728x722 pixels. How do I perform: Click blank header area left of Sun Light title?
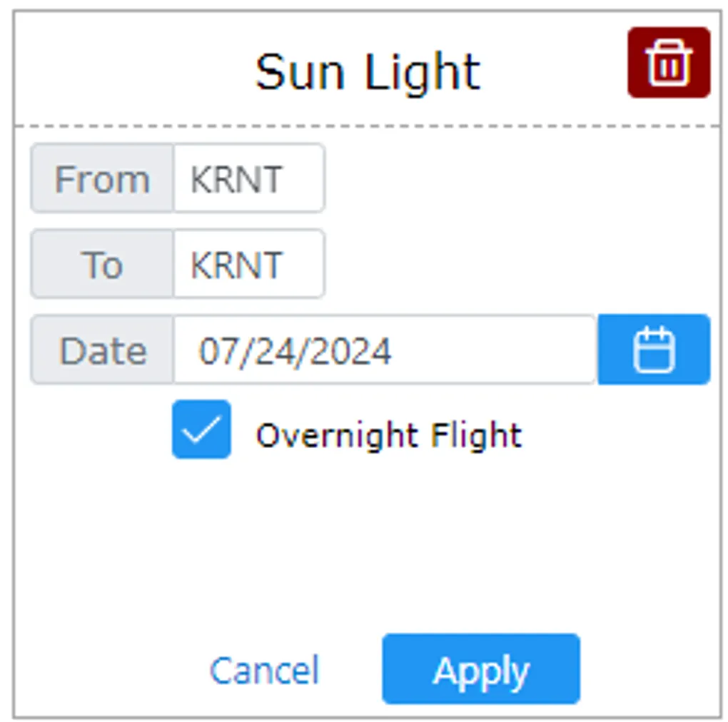click(x=128, y=71)
